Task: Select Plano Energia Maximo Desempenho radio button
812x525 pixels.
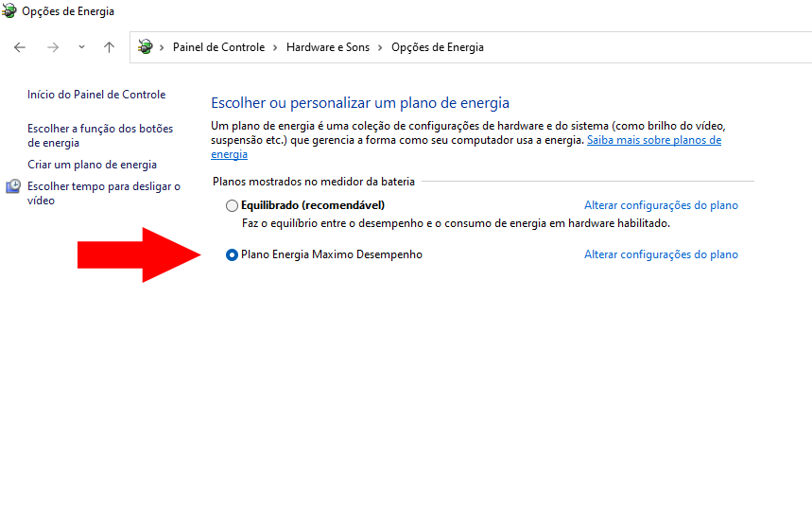Action: click(233, 254)
